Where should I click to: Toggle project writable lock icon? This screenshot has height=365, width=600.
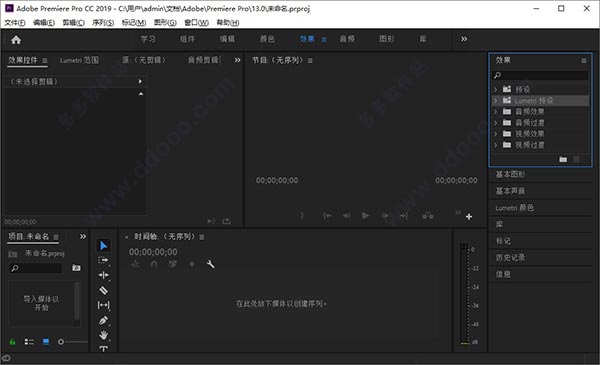click(x=13, y=342)
